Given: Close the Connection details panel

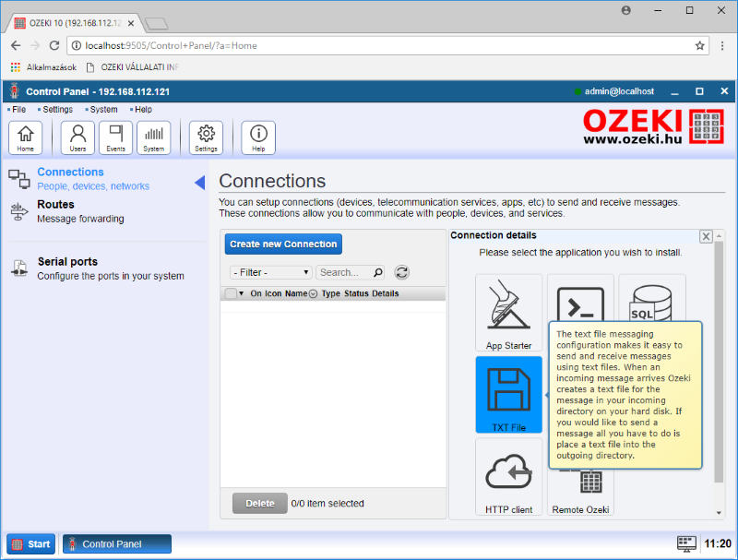Looking at the screenshot, I should 706,236.
